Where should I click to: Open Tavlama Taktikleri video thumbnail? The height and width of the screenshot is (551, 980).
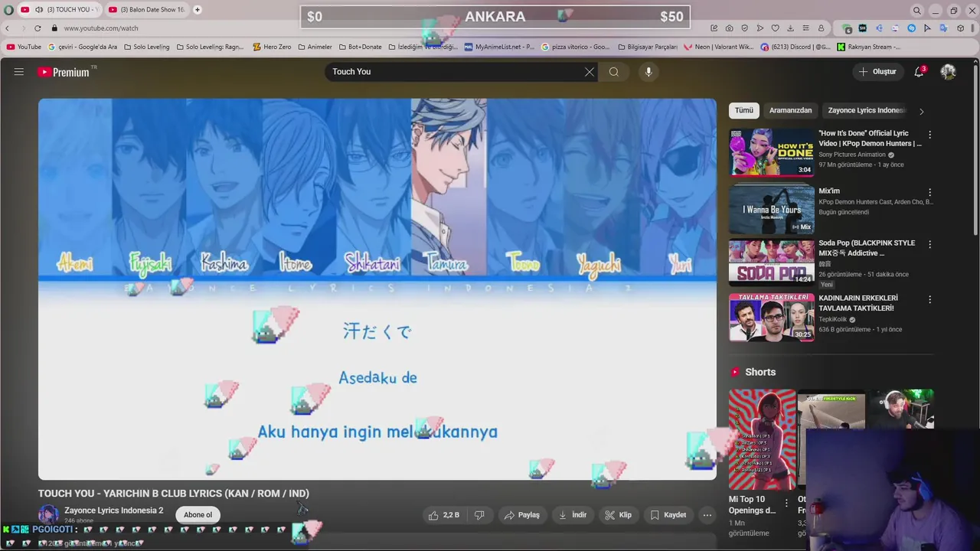[x=772, y=318]
